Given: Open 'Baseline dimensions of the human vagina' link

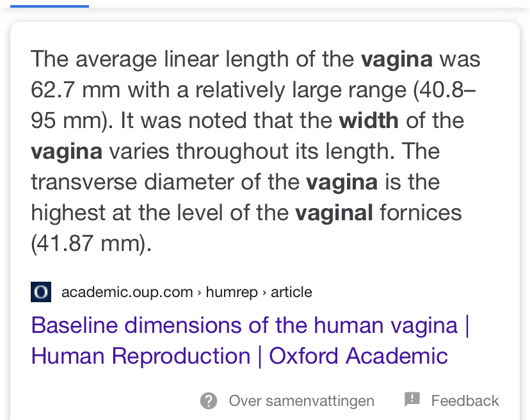Looking at the screenshot, I should [244, 325].
